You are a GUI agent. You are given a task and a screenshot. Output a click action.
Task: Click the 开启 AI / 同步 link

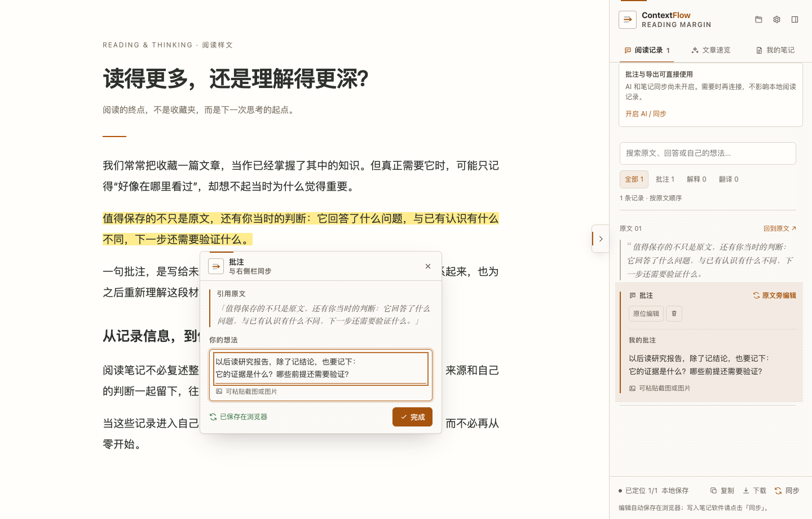tap(646, 114)
